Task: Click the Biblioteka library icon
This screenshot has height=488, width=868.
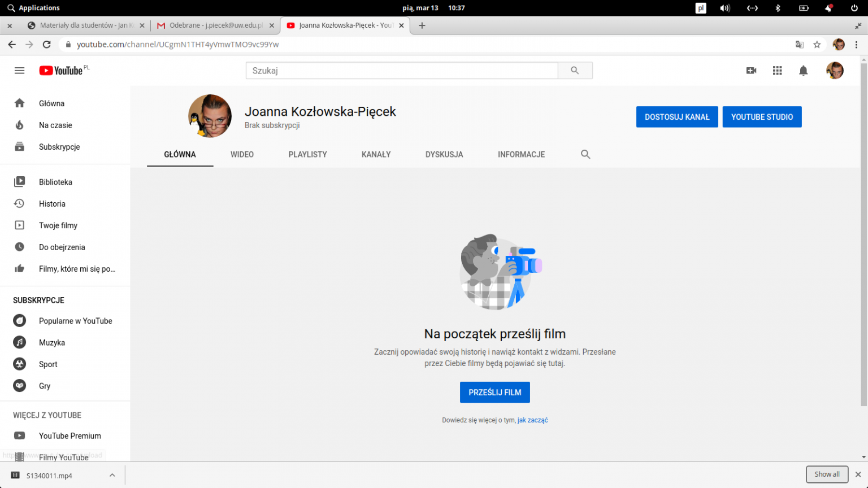Action: pyautogui.click(x=20, y=182)
